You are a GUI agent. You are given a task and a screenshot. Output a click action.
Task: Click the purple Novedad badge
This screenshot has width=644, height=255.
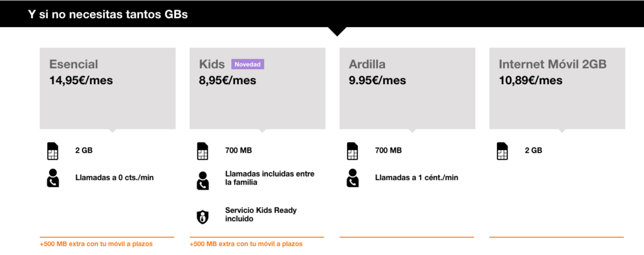[247, 64]
